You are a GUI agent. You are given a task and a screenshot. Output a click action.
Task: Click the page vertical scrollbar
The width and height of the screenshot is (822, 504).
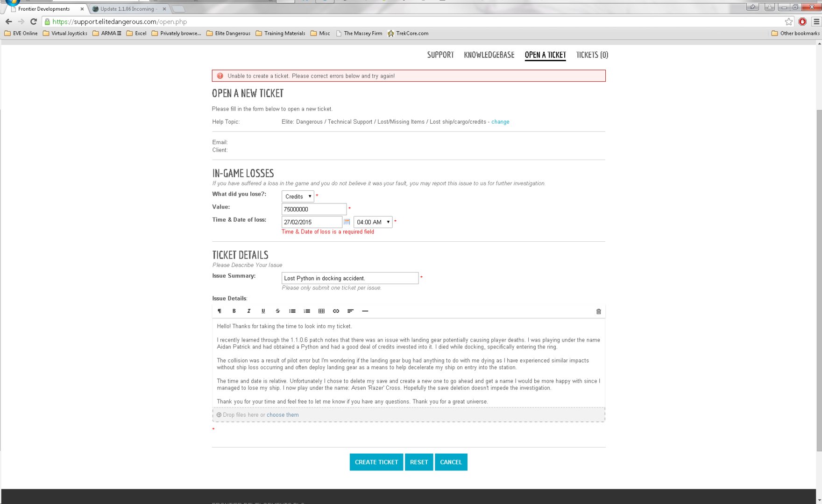(819, 280)
